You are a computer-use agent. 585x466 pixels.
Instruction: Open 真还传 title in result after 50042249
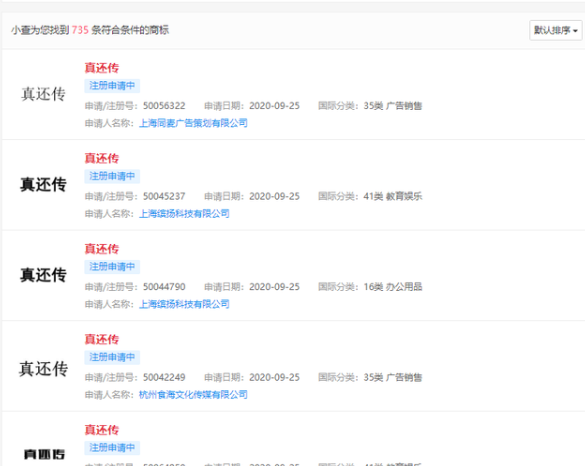pyautogui.click(x=101, y=430)
